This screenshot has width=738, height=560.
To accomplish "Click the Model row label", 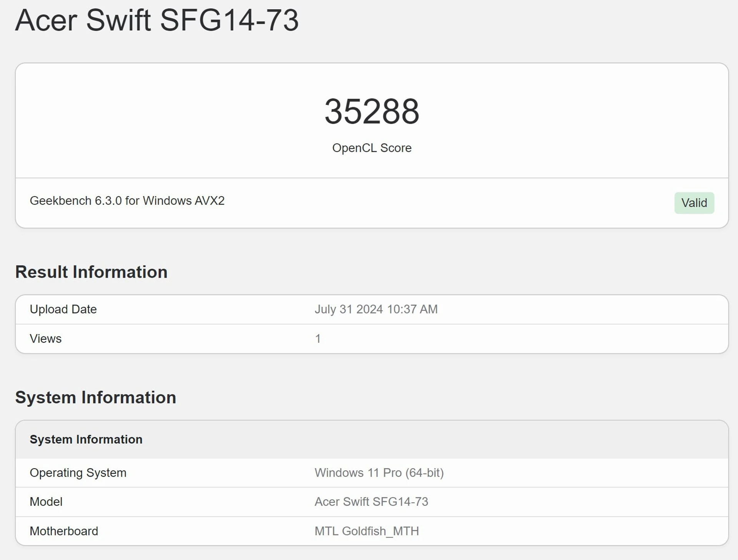I will [46, 502].
